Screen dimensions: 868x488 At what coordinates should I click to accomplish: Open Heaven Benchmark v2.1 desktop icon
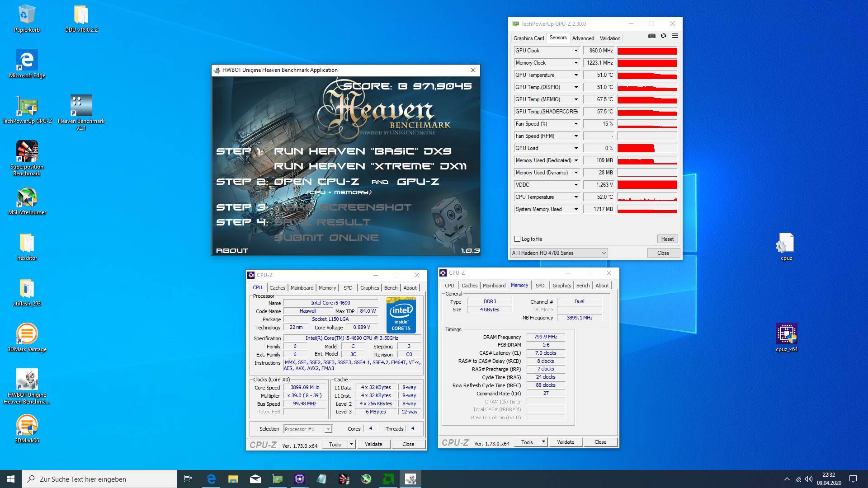point(81,113)
